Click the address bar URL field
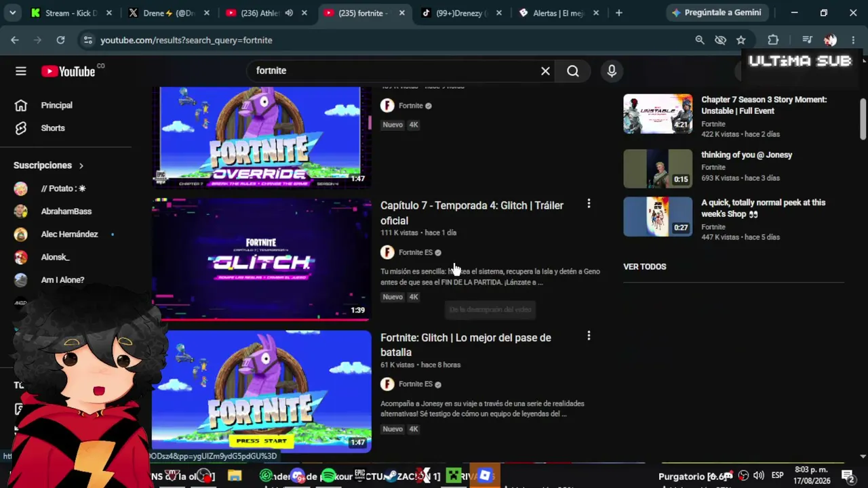The image size is (868, 488). (x=393, y=40)
